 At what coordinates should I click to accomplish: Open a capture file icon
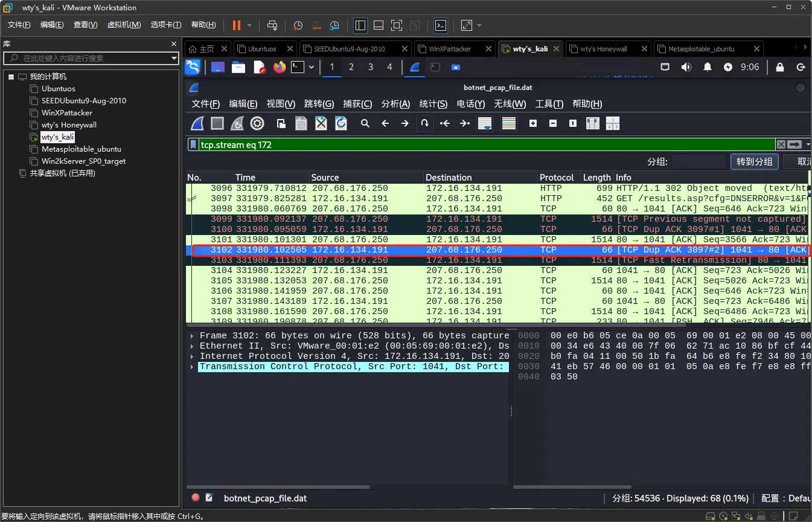(281, 124)
